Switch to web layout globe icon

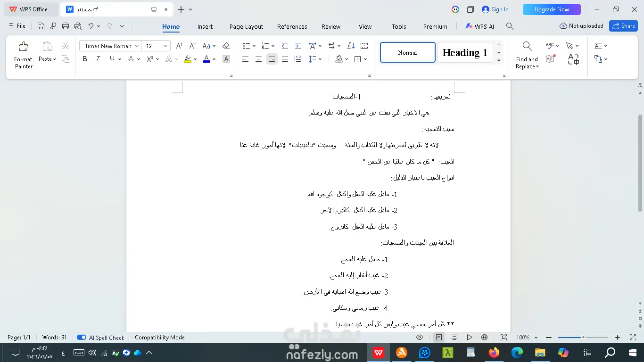point(484,337)
